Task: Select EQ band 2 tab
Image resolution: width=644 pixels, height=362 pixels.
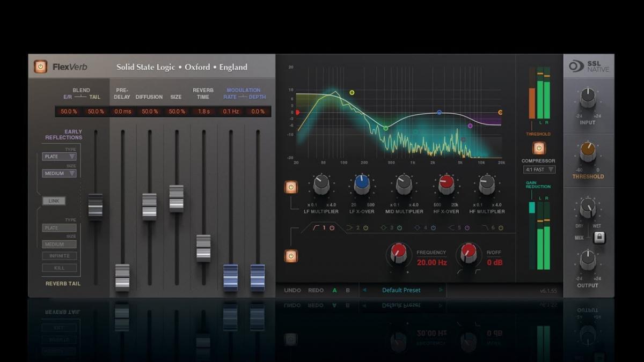Action: tap(356, 228)
